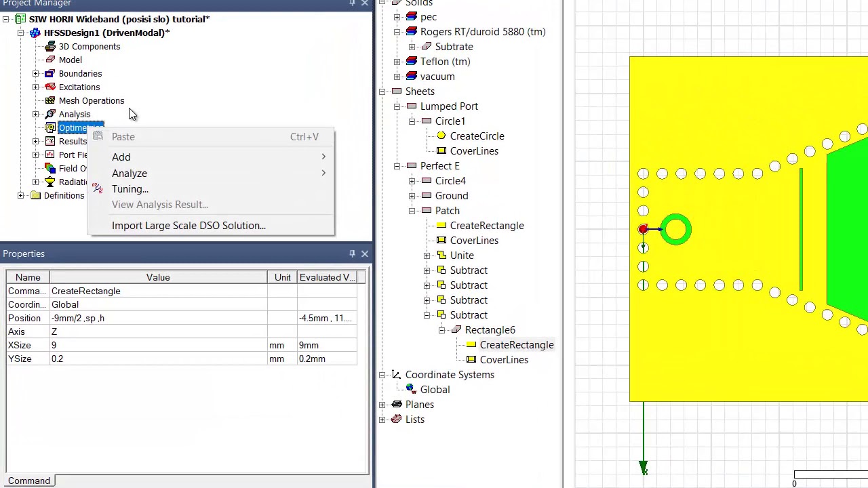Screen dimensions: 868x488
Task: Open the Add submenu
Action: [211, 157]
